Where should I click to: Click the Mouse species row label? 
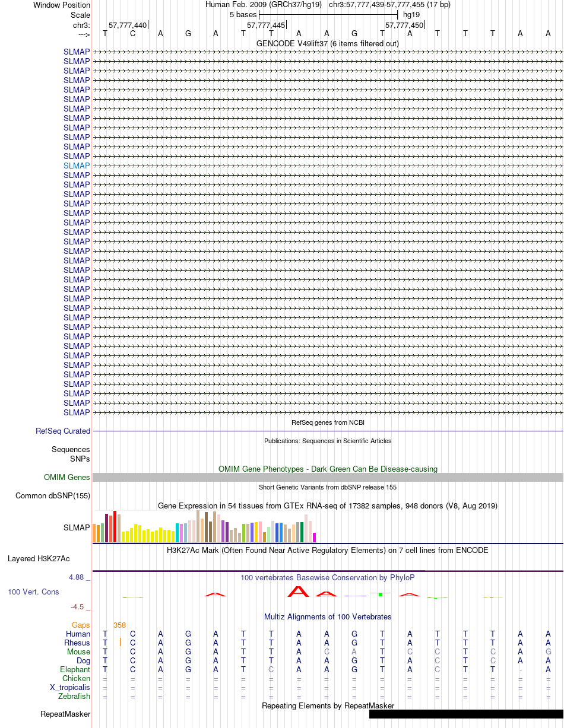click(x=78, y=652)
